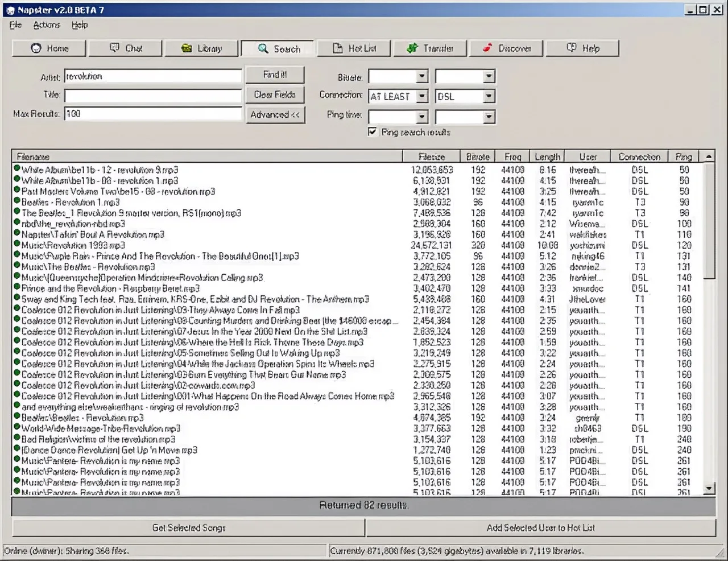Screen dimensions: 728x561
Task: View your Library
Action: 201,48
